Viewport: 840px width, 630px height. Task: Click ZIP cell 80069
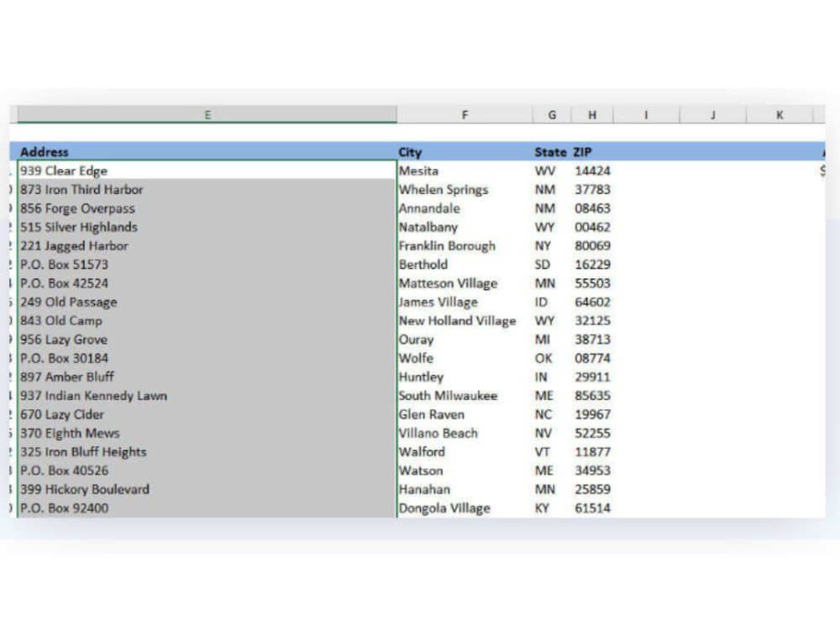tap(592, 245)
